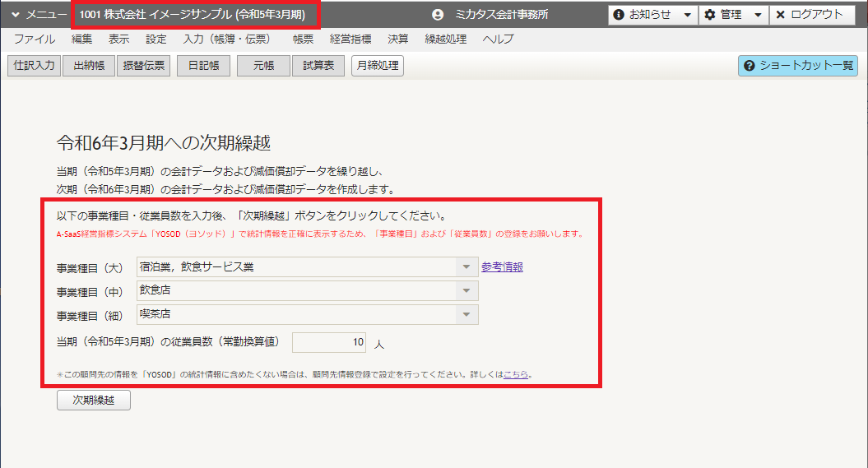The height and width of the screenshot is (468, 868).
Task: Click the info icon on お知らせ
Action: point(619,14)
